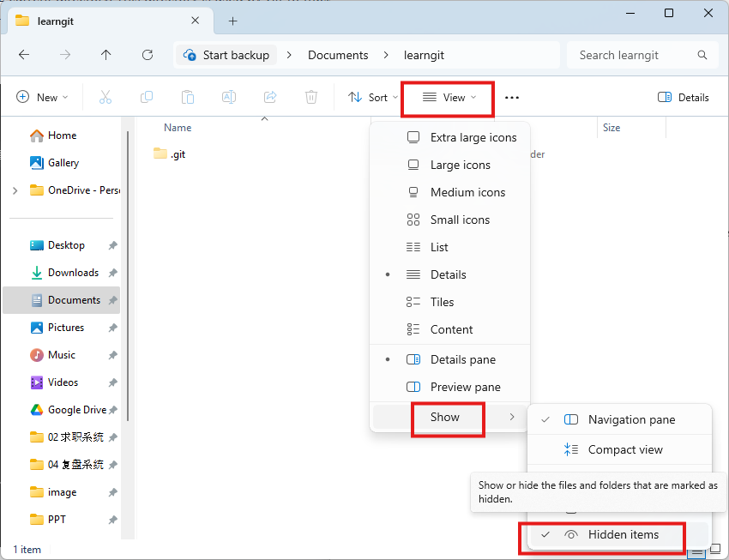Click the Cut scissors icon in toolbar

pyautogui.click(x=105, y=98)
